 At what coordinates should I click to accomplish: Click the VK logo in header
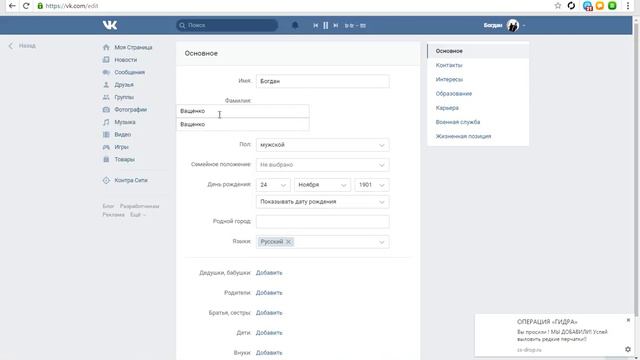point(110,25)
